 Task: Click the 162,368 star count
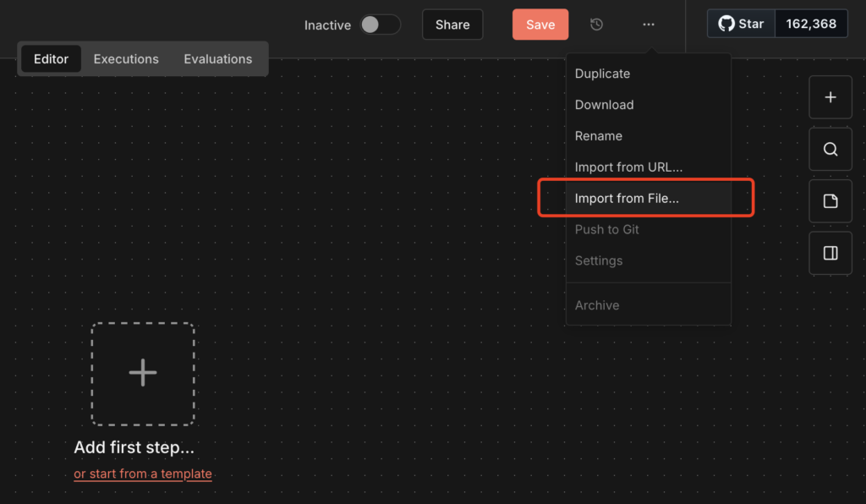click(811, 24)
